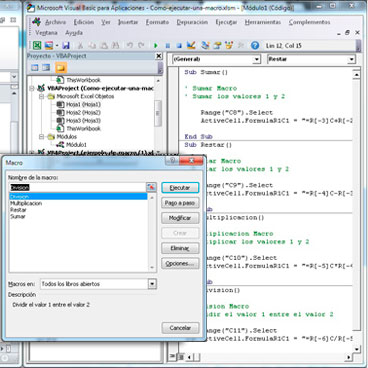Image resolution: width=368 pixels, height=368 pixels.
Task: Click the Insert UserForm toolbar icon
Action: pos(49,45)
